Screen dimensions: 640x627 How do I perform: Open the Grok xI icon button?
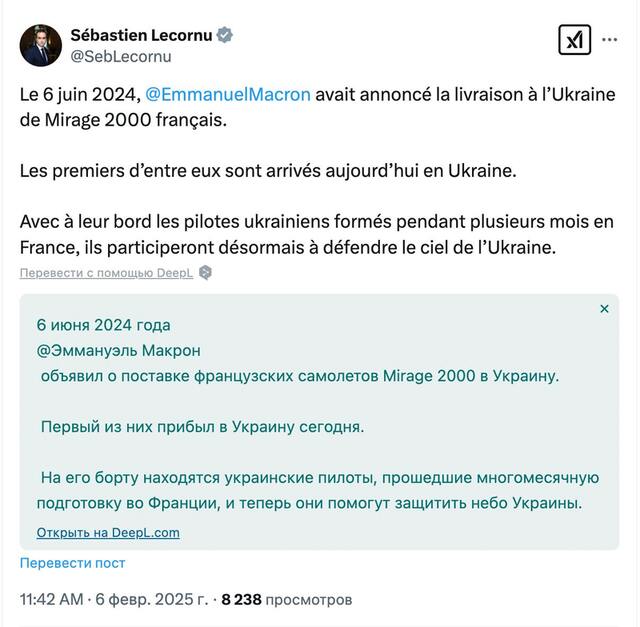pos(574,40)
